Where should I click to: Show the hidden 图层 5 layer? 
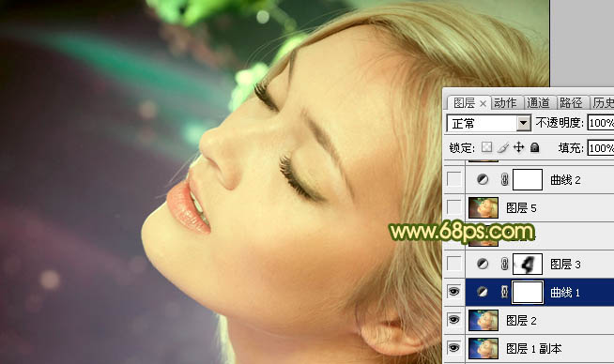[x=453, y=207]
